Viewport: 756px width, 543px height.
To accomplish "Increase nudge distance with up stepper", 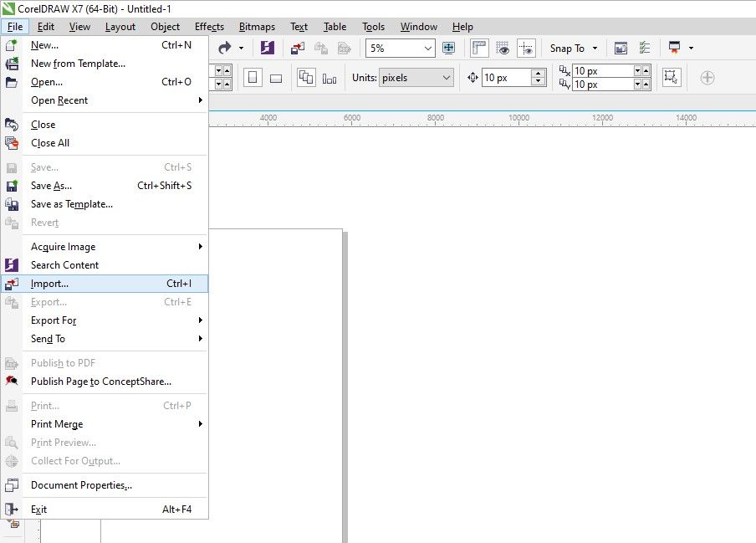I will 538,74.
